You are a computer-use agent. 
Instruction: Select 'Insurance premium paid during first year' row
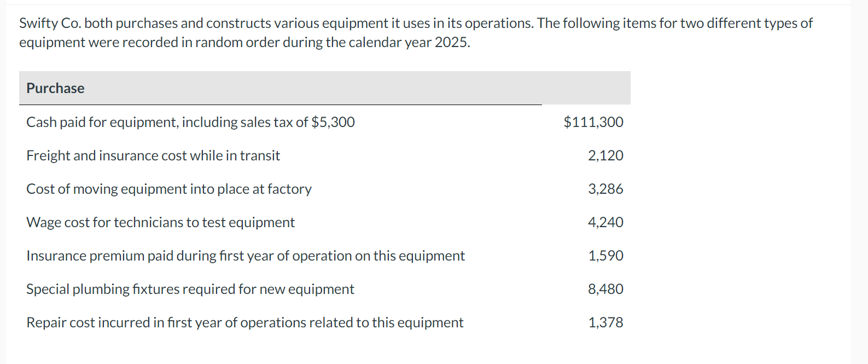pyautogui.click(x=246, y=256)
